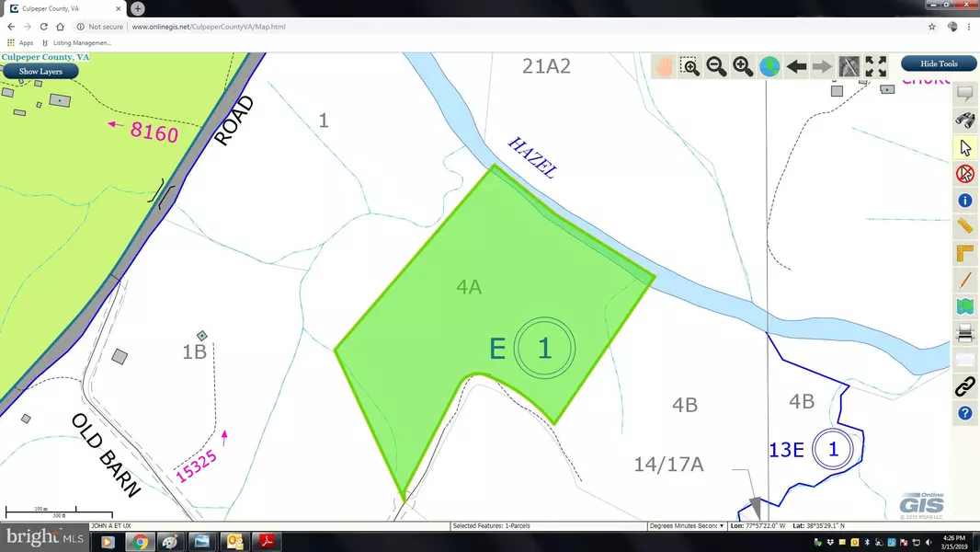Print the map with printer icon
980x552 pixels.
pyautogui.click(x=964, y=333)
